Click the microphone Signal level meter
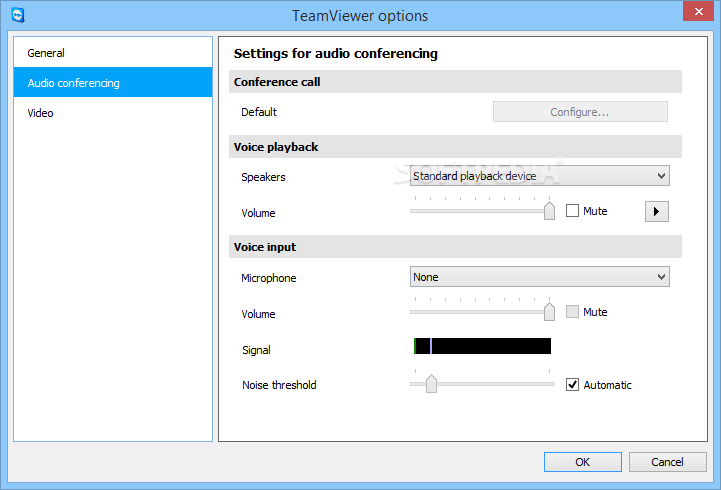 (482, 346)
